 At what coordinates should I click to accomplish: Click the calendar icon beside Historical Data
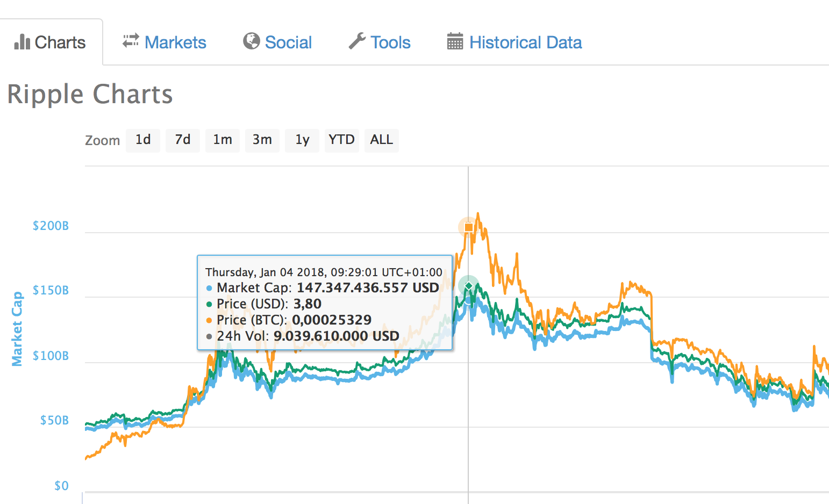[455, 41]
